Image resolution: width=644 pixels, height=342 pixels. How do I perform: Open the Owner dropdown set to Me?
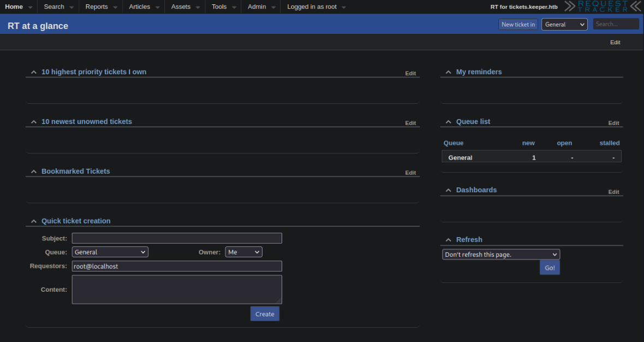tap(243, 252)
